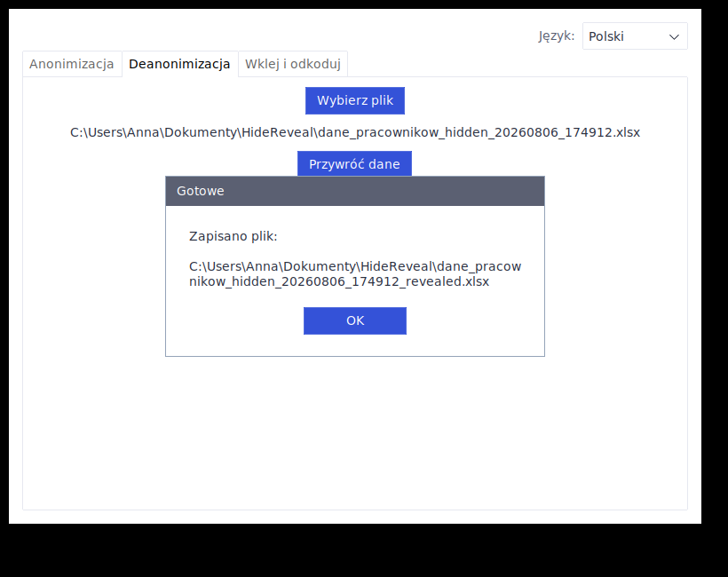This screenshot has height=577, width=728.
Task: Open the Polski language combo box
Action: pyautogui.click(x=635, y=36)
